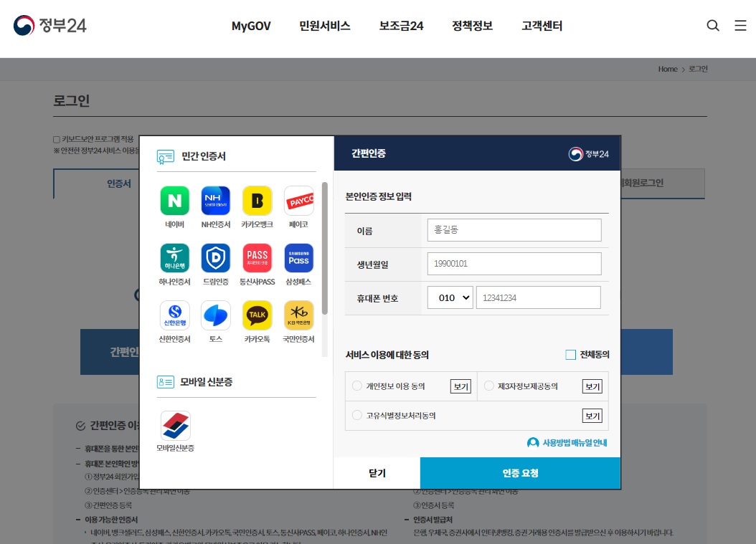Click the 이름 input field
The width and height of the screenshot is (756, 544).
point(514,230)
